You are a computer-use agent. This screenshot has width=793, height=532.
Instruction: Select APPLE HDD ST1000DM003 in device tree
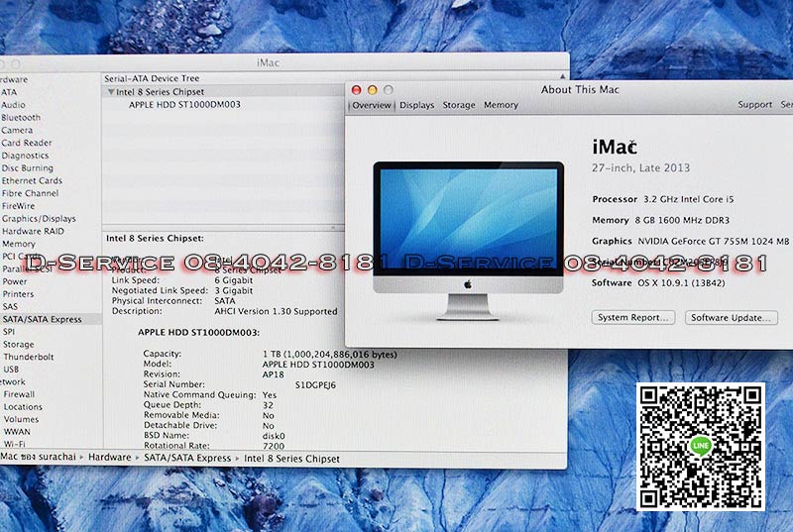pos(184,105)
